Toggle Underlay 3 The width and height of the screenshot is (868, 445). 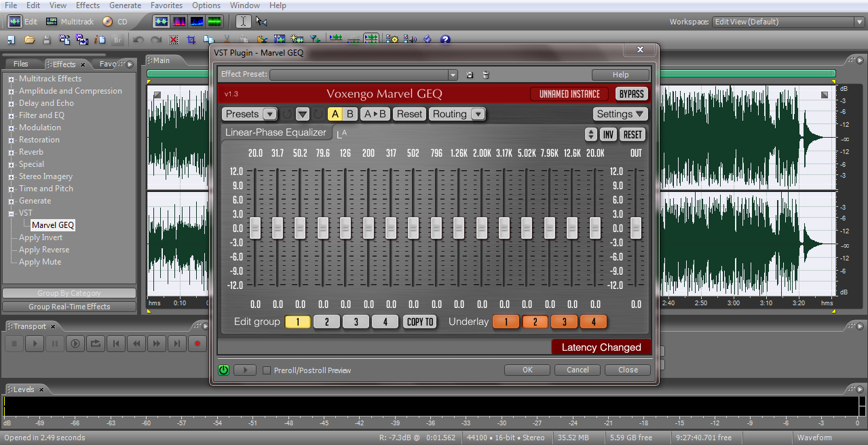(x=564, y=322)
